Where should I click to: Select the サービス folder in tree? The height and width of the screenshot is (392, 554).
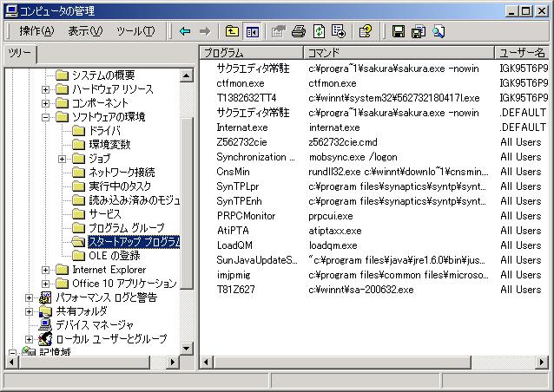104,214
